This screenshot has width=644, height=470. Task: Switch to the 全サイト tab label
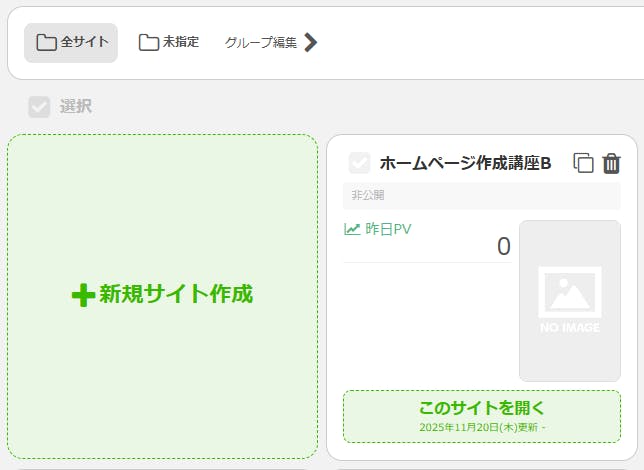click(85, 43)
